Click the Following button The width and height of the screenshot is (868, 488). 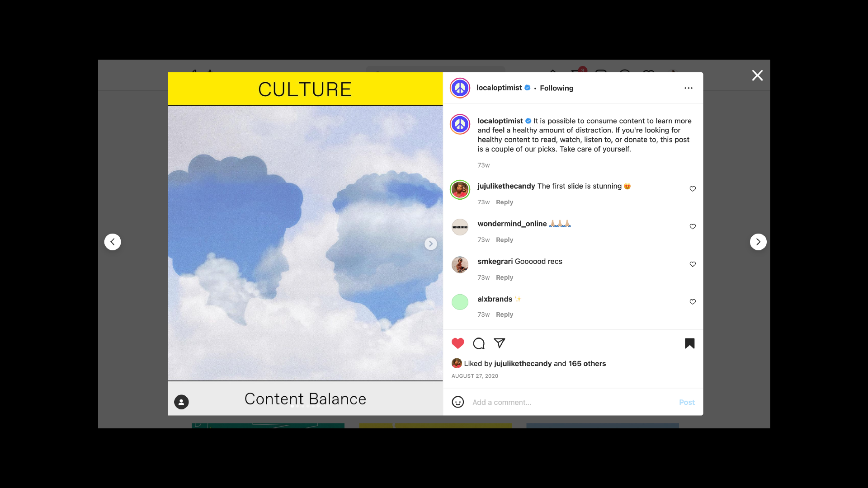point(556,88)
